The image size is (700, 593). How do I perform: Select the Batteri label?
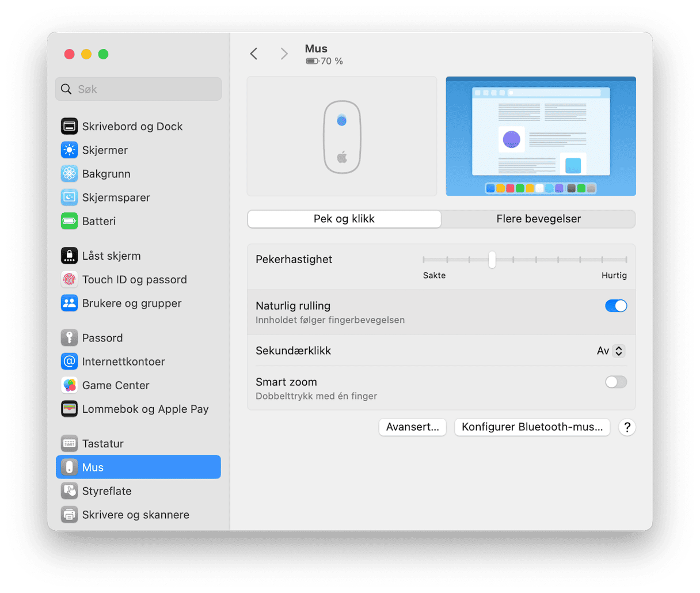pos(98,221)
